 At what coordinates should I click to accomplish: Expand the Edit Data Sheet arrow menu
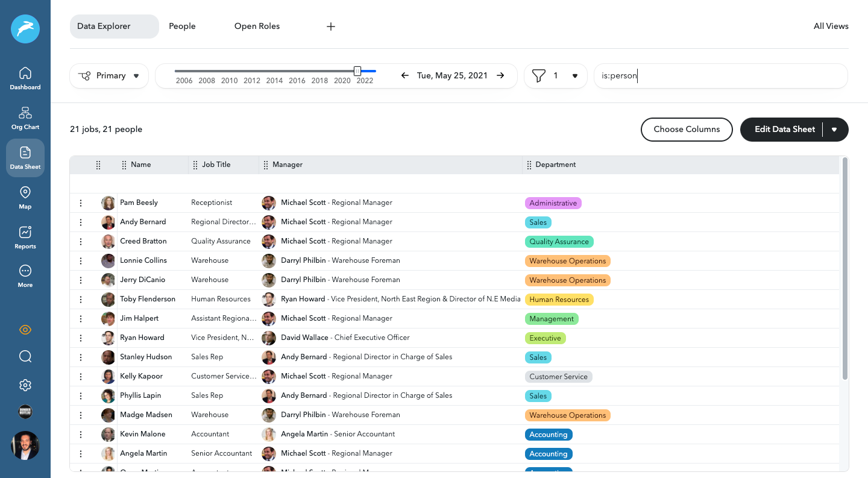(834, 130)
